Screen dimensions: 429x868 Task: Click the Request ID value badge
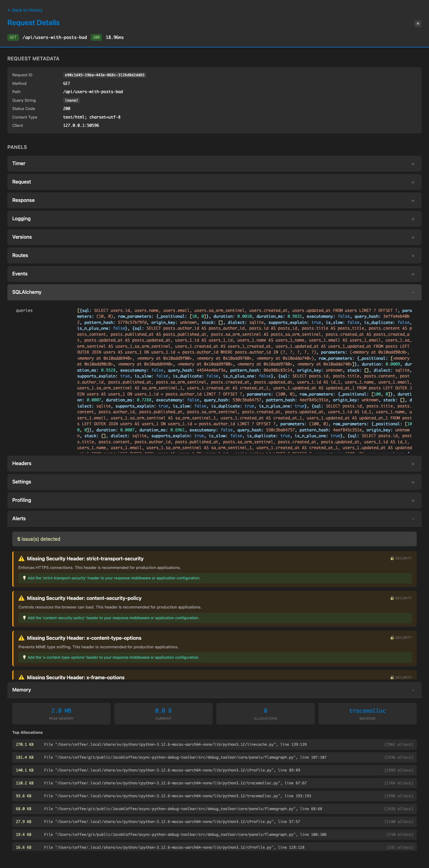104,75
